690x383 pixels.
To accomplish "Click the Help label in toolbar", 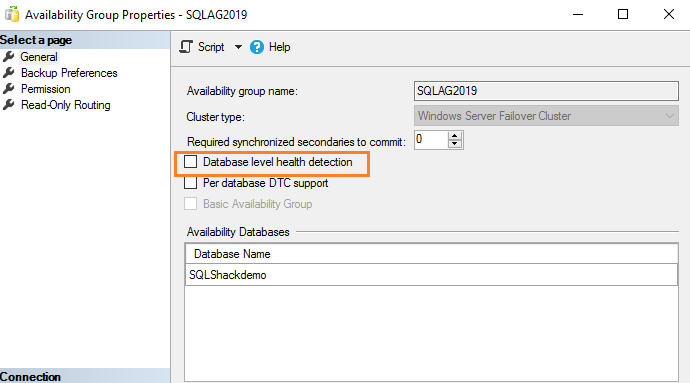I will pyautogui.click(x=279, y=47).
